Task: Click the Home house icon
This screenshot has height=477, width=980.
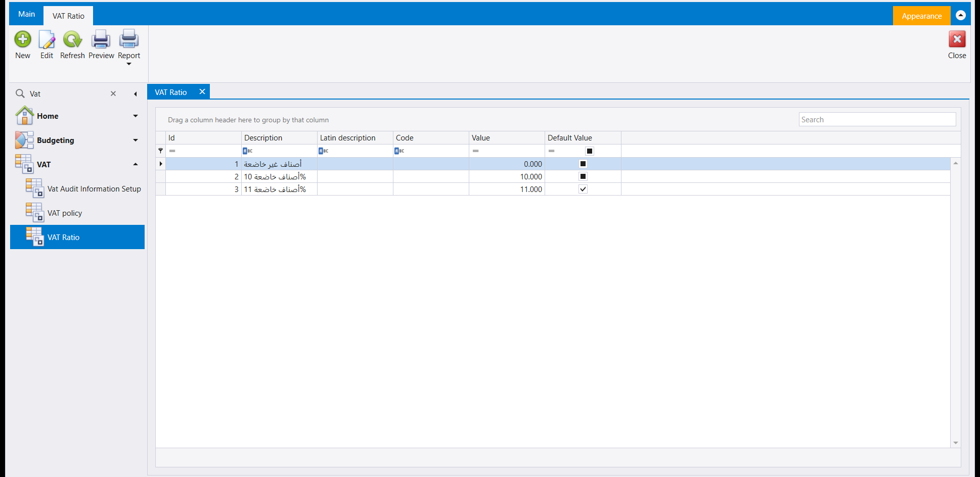Action: [x=24, y=116]
